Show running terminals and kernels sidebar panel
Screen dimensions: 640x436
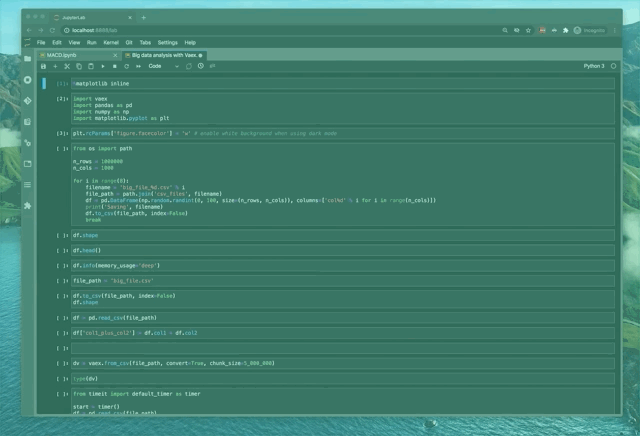click(x=27, y=80)
